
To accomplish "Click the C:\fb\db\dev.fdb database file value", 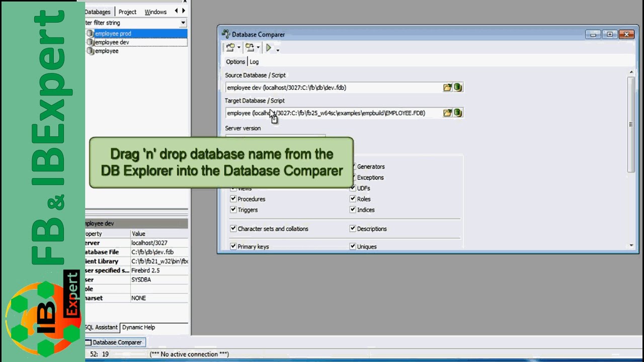I will 152,252.
